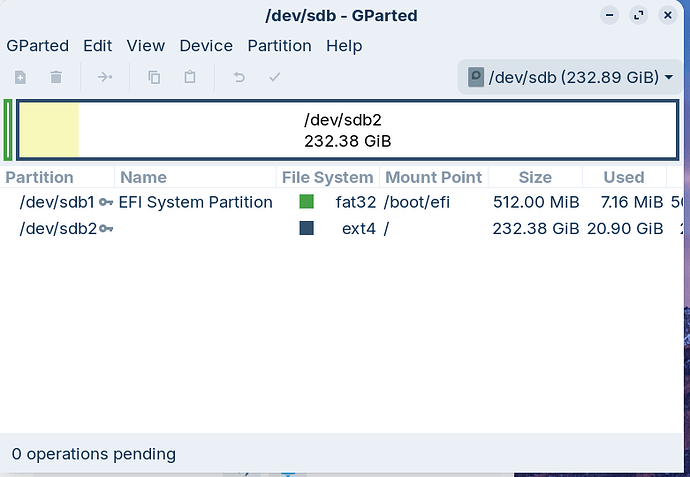This screenshot has width=690, height=477.
Task: Open the Device menu
Action: click(x=206, y=46)
